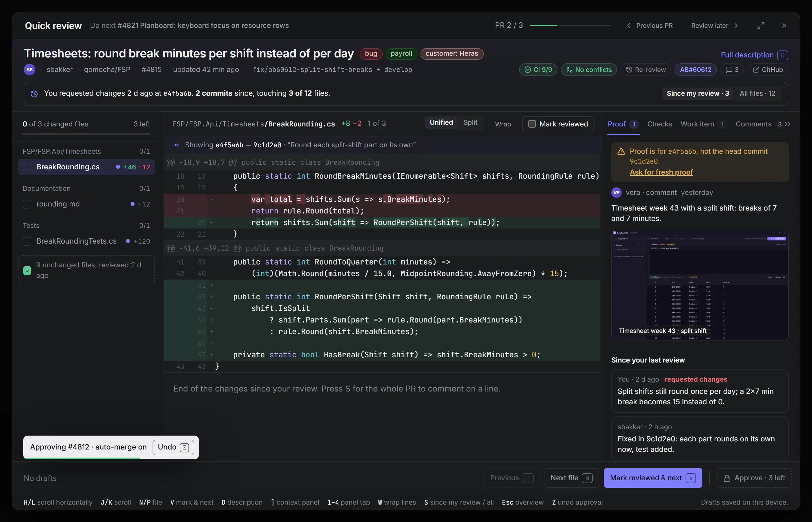Open the Proof tab
The height and width of the screenshot is (522, 812).
(623, 124)
